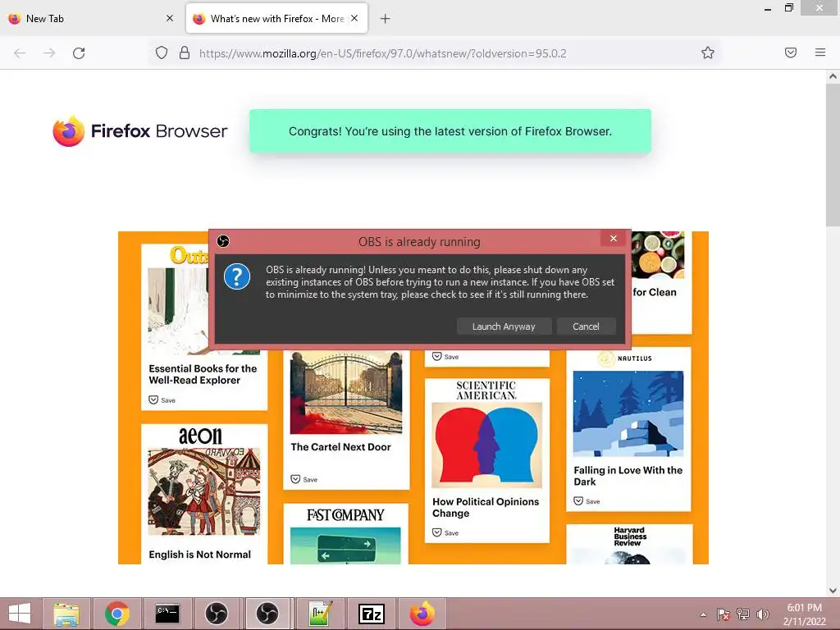
Task: Click the Fast Company road sign image
Action: [x=345, y=546]
